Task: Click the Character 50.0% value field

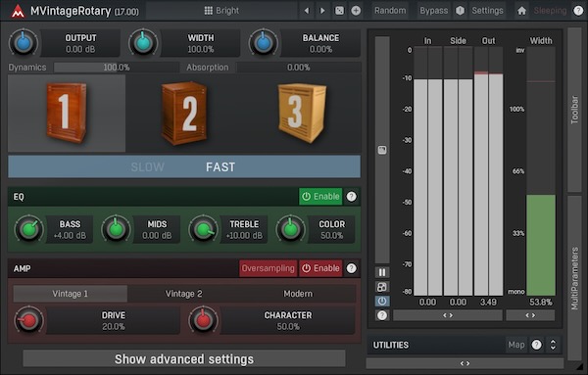Action: (x=287, y=321)
